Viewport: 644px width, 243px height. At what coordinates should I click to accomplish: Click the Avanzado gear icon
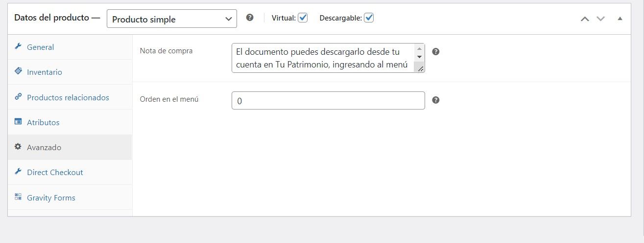[x=18, y=147]
